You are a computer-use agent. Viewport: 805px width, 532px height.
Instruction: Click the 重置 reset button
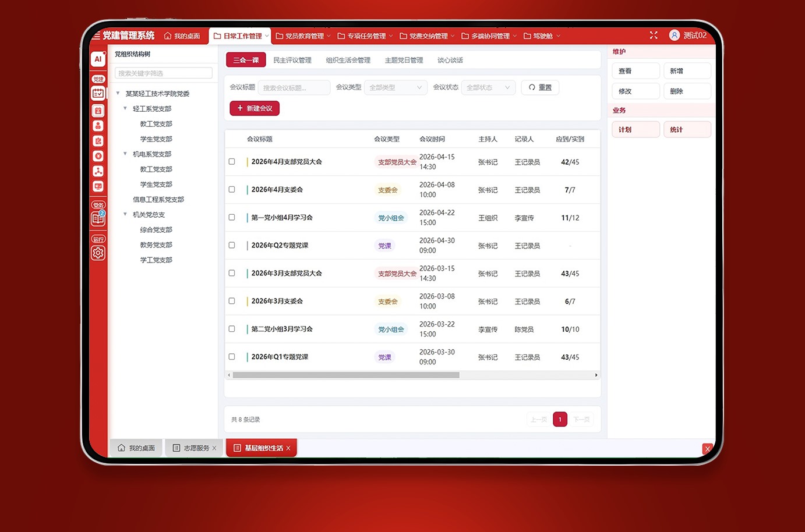click(x=540, y=87)
